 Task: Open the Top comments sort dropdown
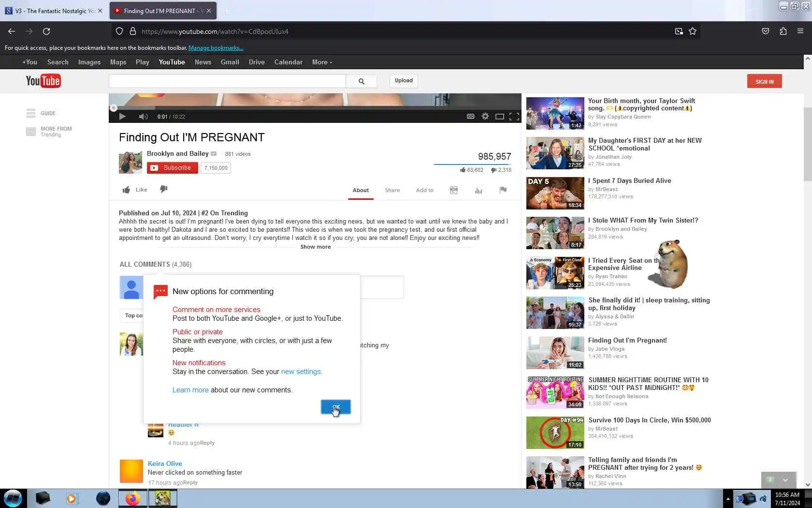(x=132, y=315)
